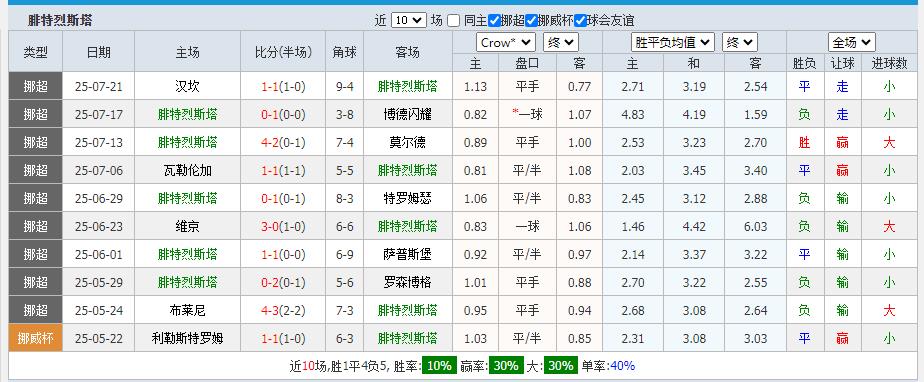
Task: Open the recent matches count dropdown showing 10
Action: click(408, 20)
